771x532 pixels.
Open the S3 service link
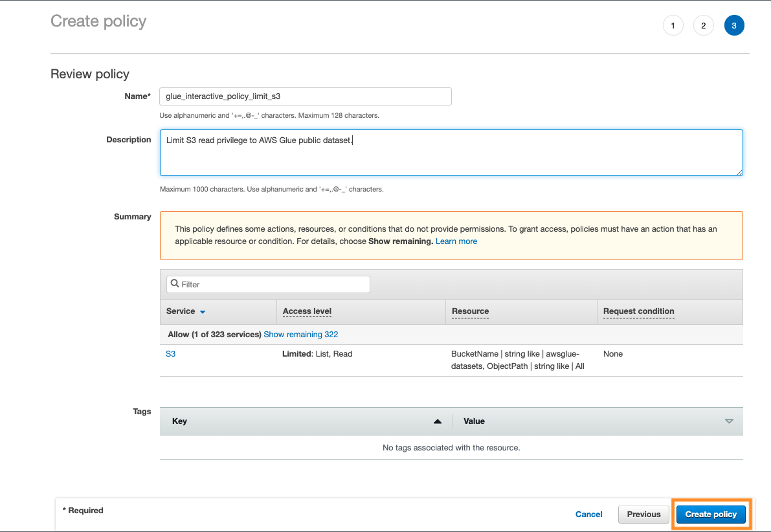pos(171,354)
